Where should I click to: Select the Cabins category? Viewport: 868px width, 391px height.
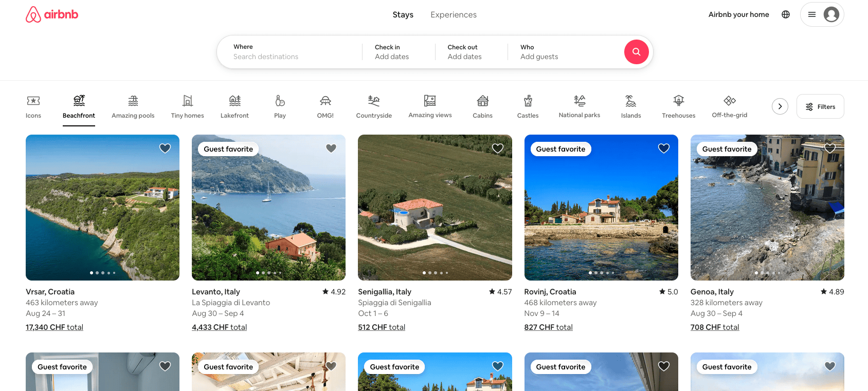(x=483, y=107)
